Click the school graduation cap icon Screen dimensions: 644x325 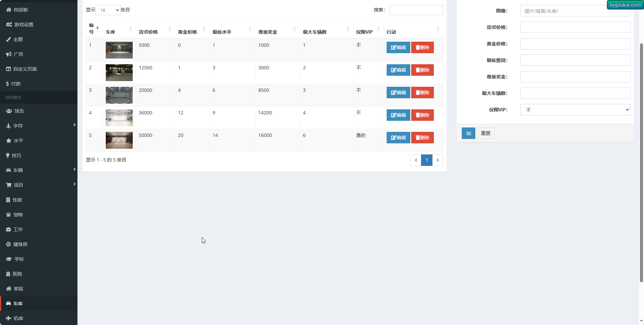[x=9, y=259]
